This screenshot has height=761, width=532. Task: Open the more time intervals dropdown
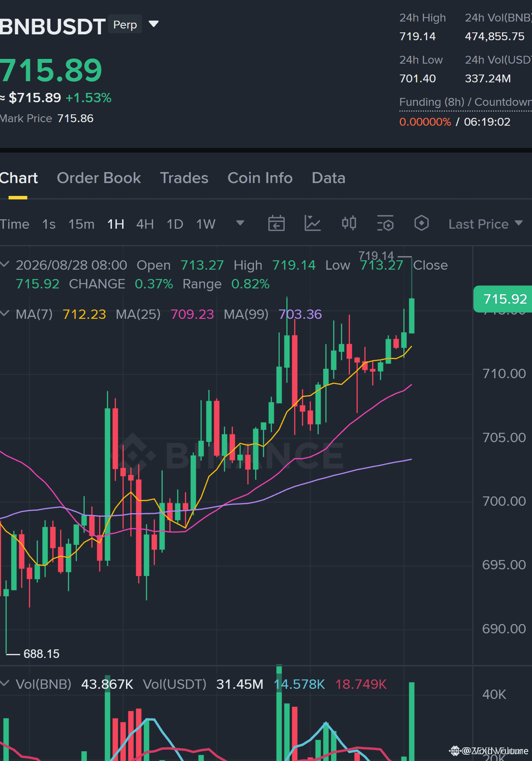240,223
